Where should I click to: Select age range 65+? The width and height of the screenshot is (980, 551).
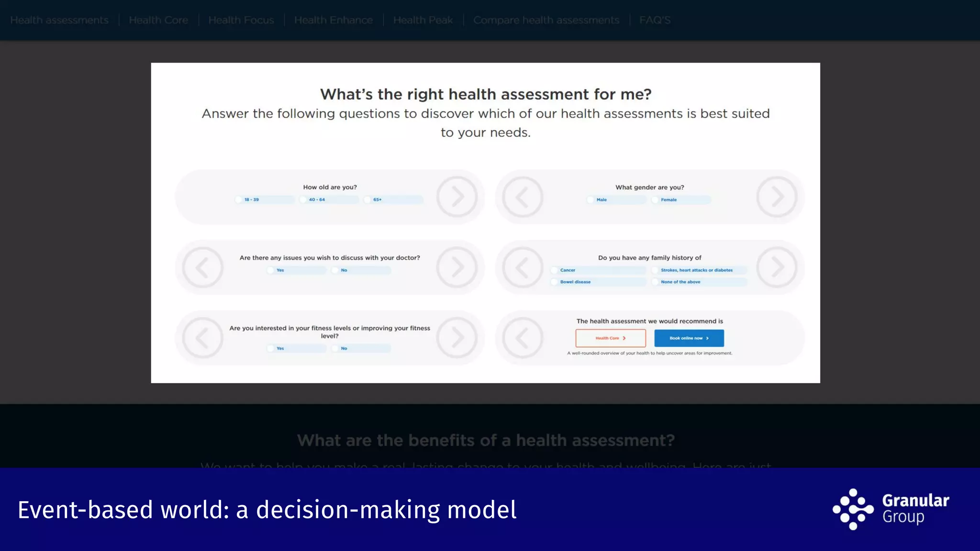(x=393, y=199)
